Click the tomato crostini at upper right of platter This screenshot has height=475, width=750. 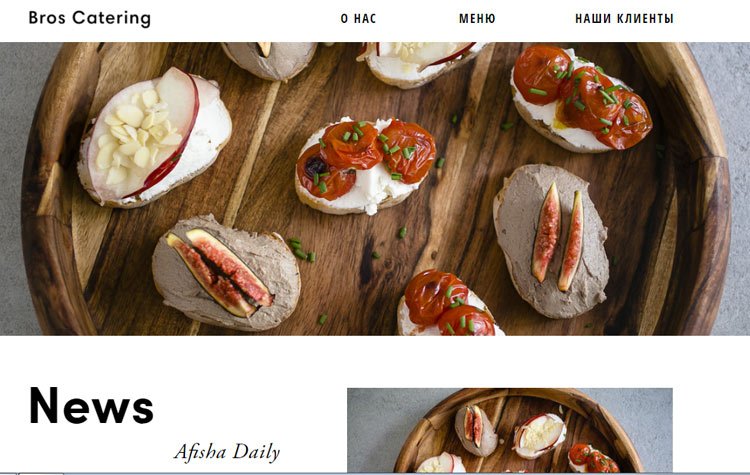(x=581, y=98)
